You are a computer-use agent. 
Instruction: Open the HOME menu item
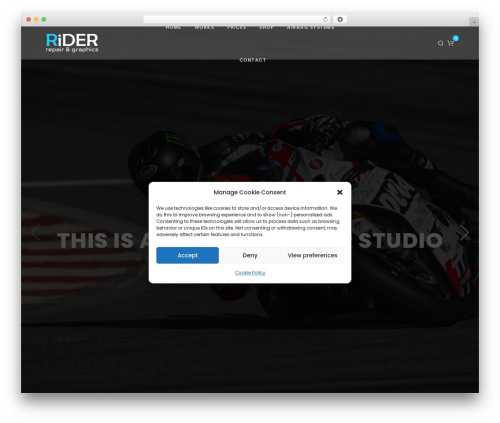coord(173,27)
